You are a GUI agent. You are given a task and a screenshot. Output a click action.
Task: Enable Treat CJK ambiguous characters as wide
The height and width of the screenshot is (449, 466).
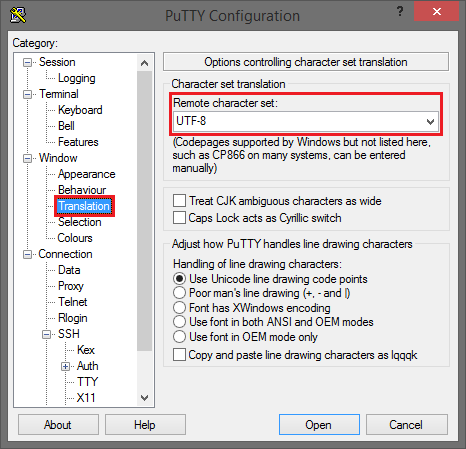[179, 201]
